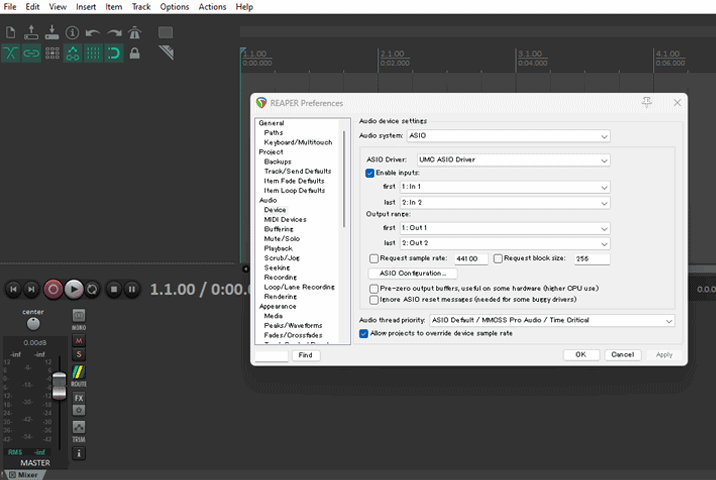Toggle master FX bypass power icon
Viewport: 716px width, 480px height.
coord(79,410)
